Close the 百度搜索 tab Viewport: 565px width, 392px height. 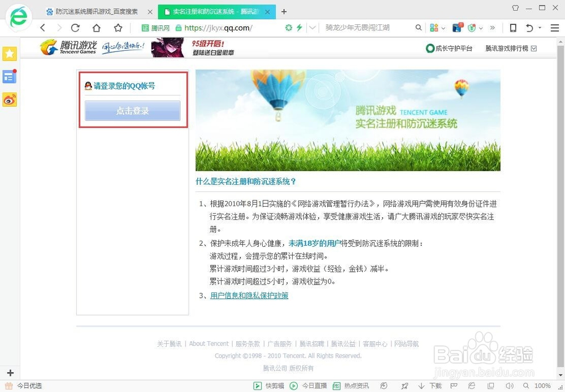coord(150,12)
